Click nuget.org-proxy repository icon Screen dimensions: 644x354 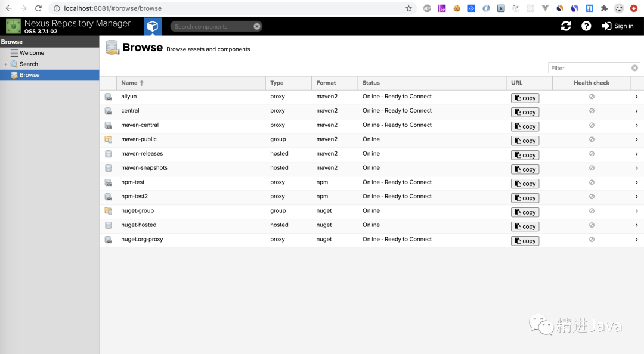(109, 240)
